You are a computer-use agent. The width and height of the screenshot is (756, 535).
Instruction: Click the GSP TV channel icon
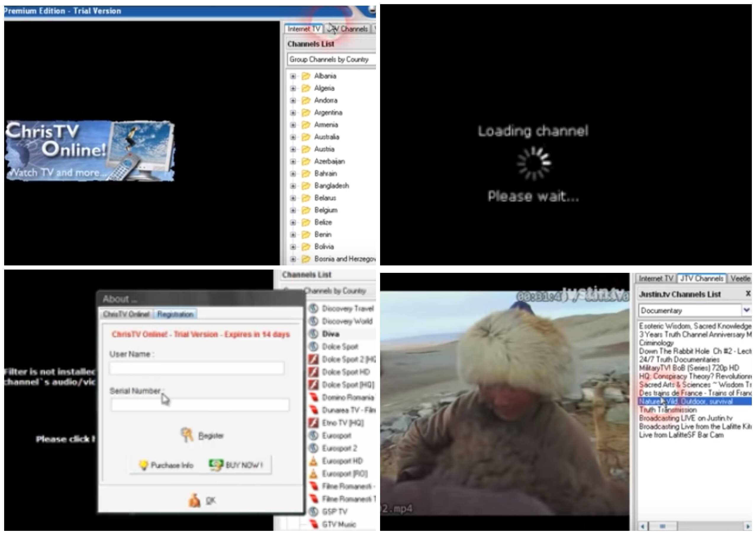tap(313, 512)
